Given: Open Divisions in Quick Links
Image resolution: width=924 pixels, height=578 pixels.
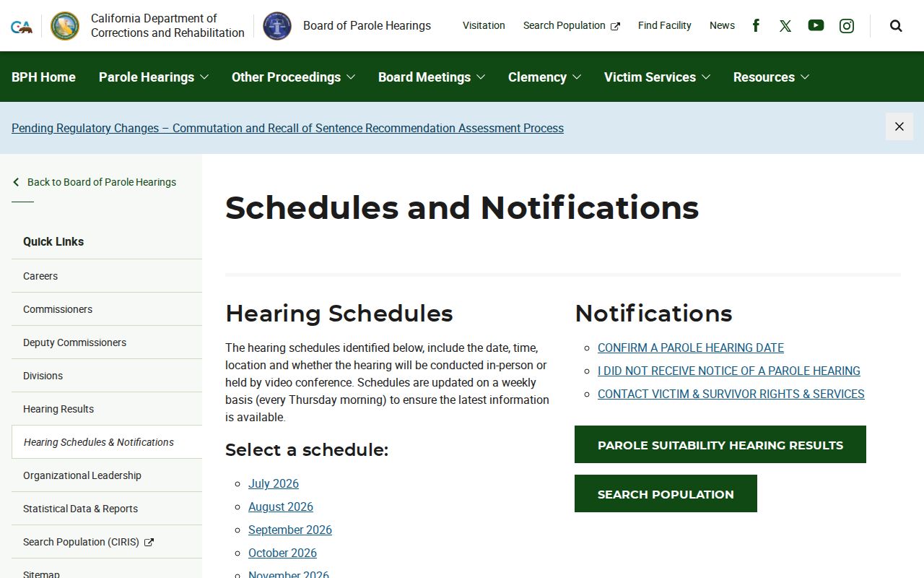Looking at the screenshot, I should 107,376.
